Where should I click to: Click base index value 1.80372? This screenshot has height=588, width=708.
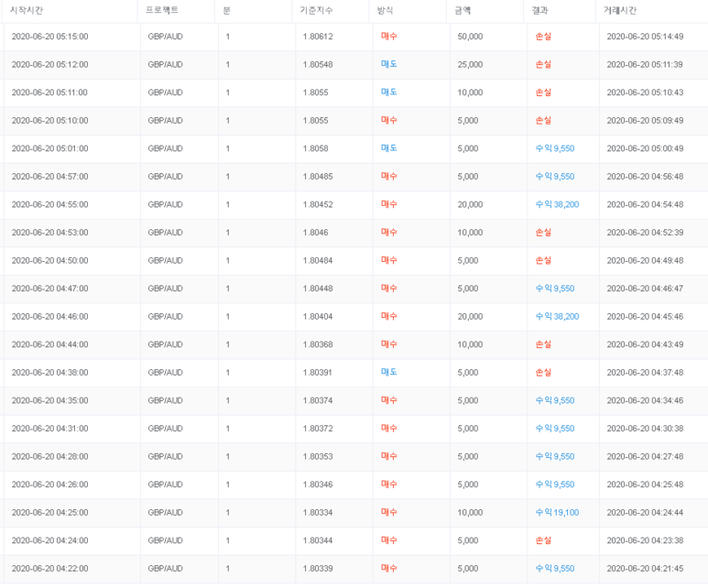pos(318,429)
